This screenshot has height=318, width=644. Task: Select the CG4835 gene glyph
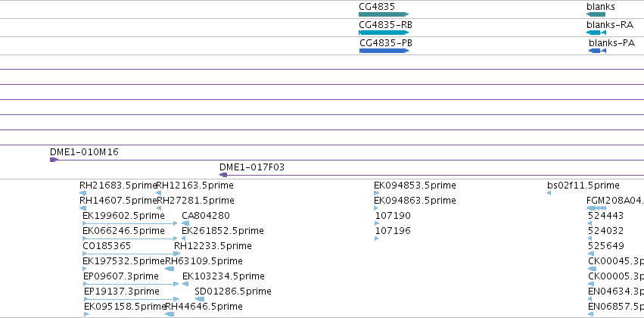(384, 14)
